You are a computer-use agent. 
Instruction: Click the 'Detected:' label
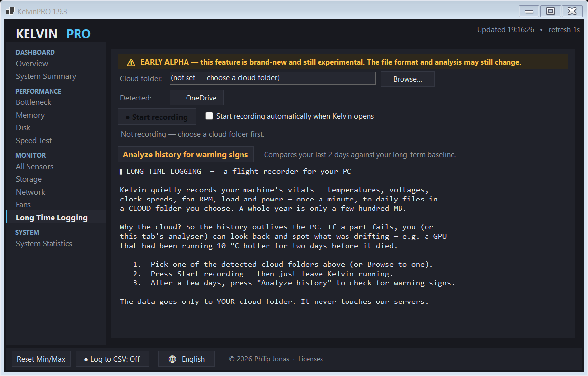pyautogui.click(x=136, y=98)
